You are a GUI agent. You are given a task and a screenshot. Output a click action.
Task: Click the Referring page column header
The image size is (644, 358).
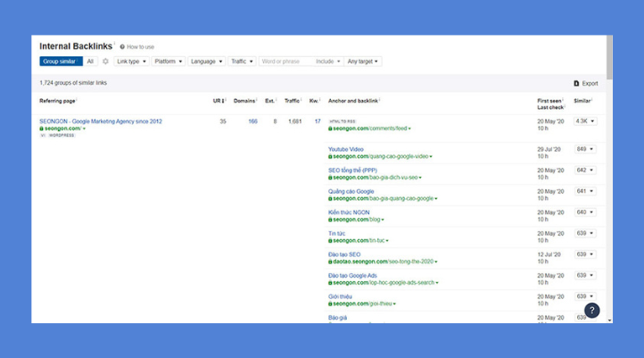58,101
